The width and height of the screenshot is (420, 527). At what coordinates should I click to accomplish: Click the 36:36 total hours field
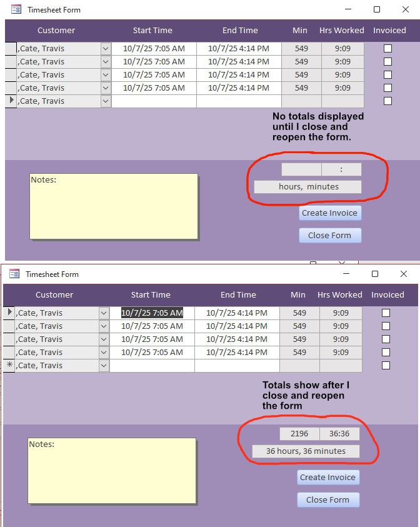[x=339, y=434]
